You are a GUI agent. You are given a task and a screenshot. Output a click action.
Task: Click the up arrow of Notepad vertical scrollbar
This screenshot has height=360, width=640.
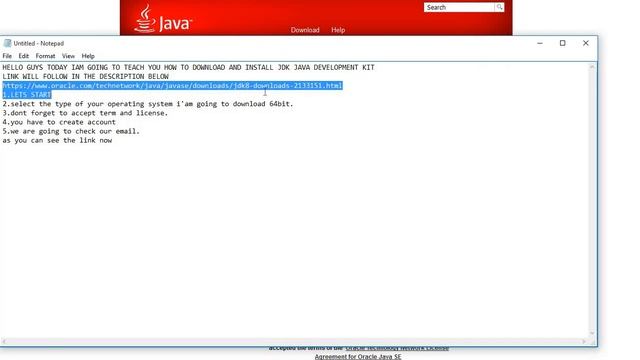[x=592, y=67]
